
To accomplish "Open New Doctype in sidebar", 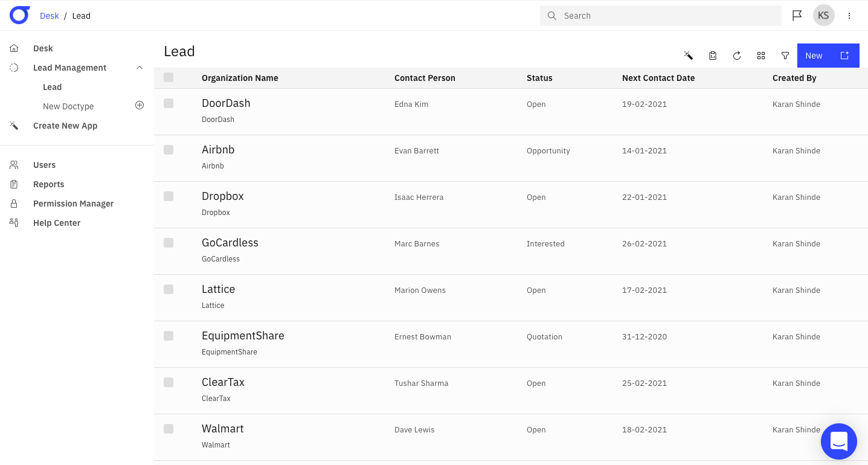I will [x=68, y=106].
